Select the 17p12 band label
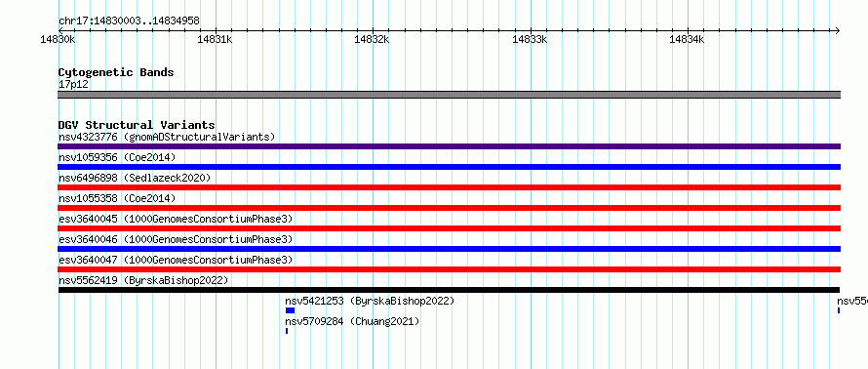 click(73, 85)
